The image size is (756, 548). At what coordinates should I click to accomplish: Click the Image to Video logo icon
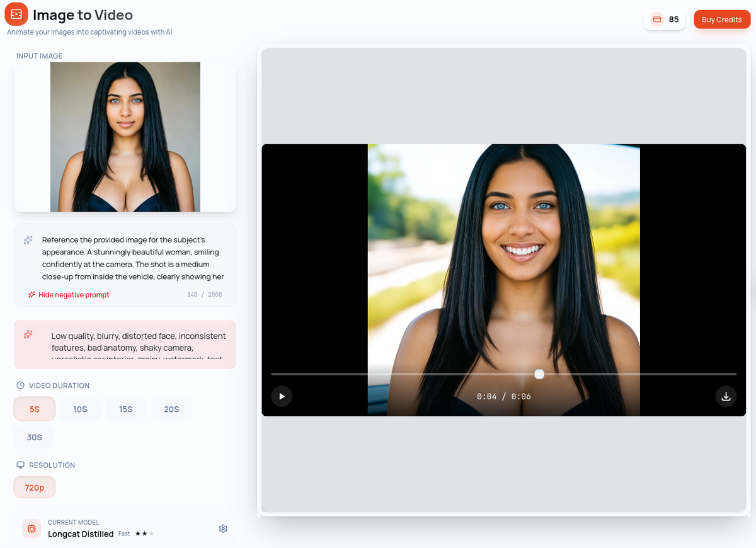tap(16, 14)
